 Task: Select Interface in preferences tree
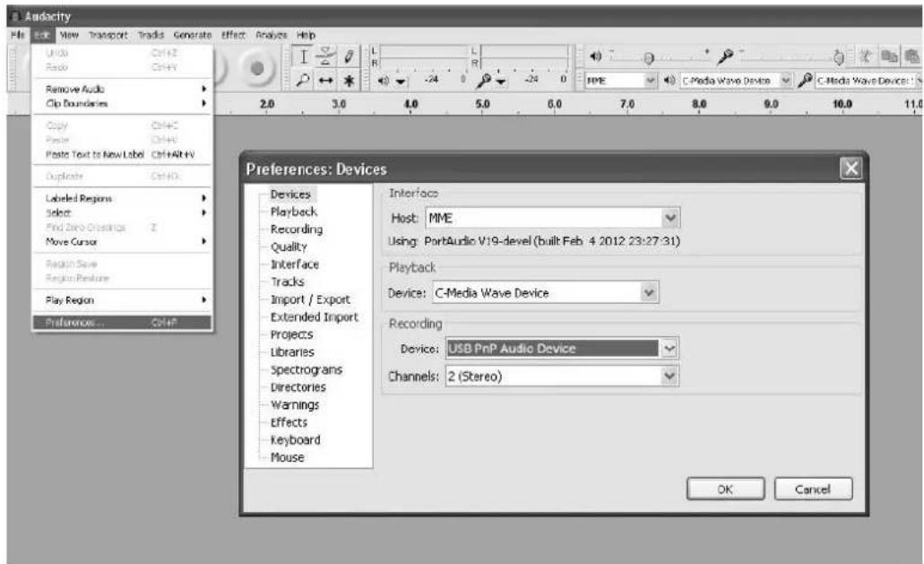[x=295, y=265]
